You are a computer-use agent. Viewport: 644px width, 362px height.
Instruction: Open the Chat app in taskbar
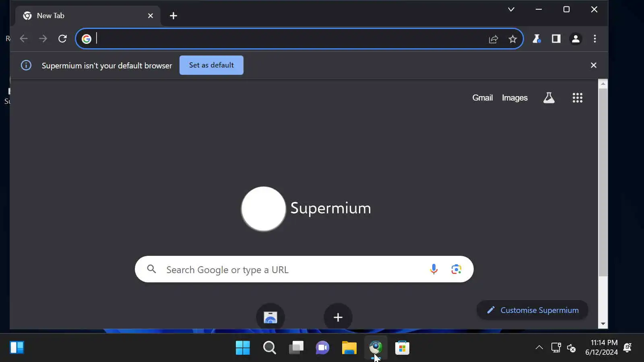322,348
